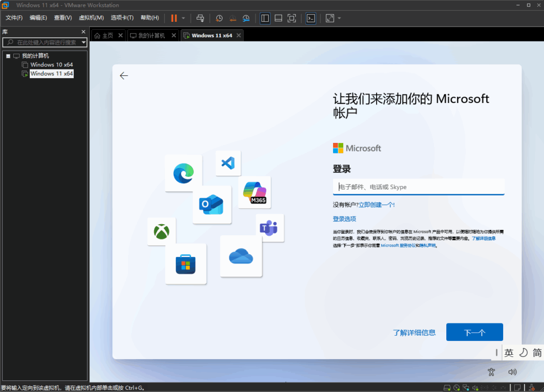Toggle IME half-moon width mode
This screenshot has width=544, height=392.
(x=523, y=353)
